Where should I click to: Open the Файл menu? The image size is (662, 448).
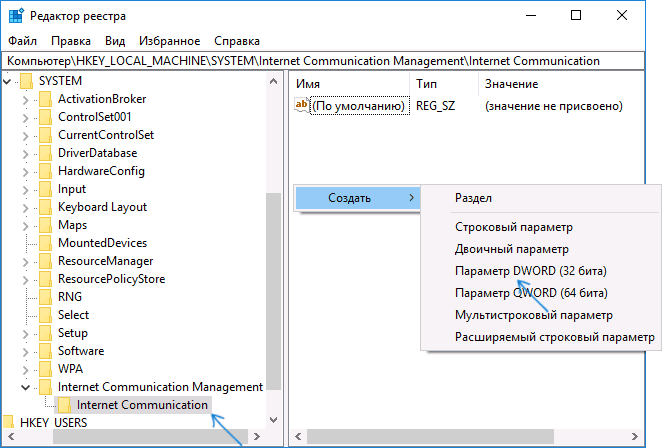22,41
